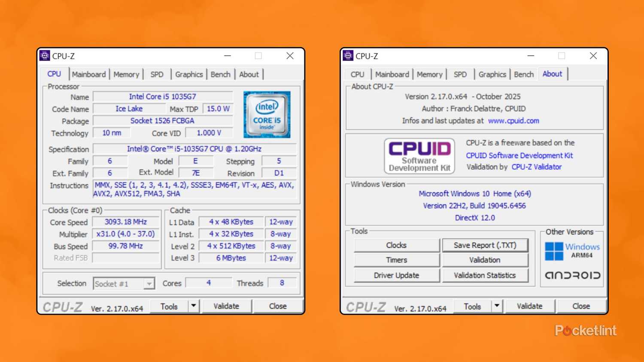Click the CPU-Z icon in left window title bar
This screenshot has width=644, height=362.
[45, 56]
